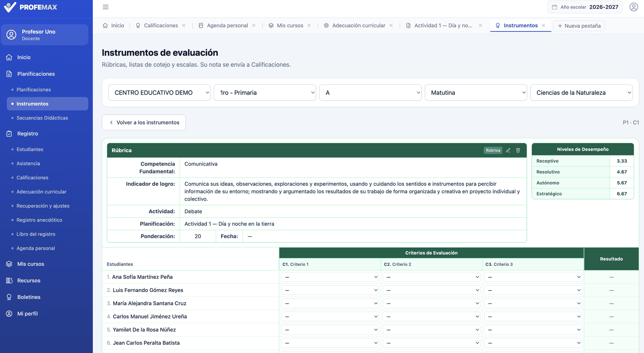644x353 pixels.
Task: Click the C1. Criterio 1 column header
Action: click(x=330, y=264)
